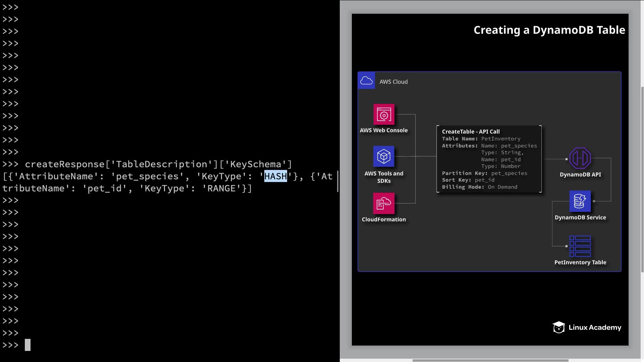Click the 'RANGE' key type text
The image size is (644, 362).
221,188
